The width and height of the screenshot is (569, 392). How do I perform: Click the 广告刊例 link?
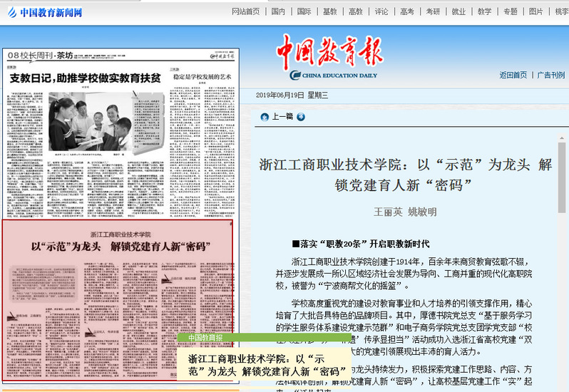coord(550,75)
